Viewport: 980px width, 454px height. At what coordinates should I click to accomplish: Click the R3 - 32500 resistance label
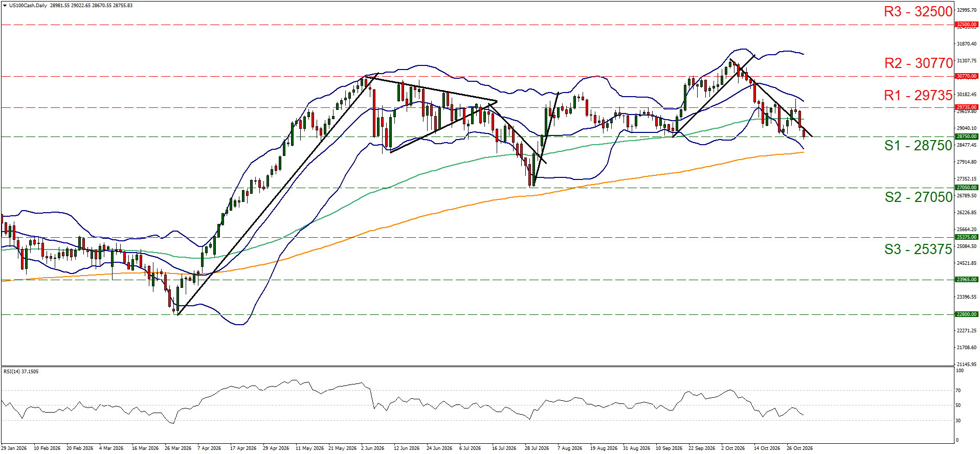tap(918, 12)
